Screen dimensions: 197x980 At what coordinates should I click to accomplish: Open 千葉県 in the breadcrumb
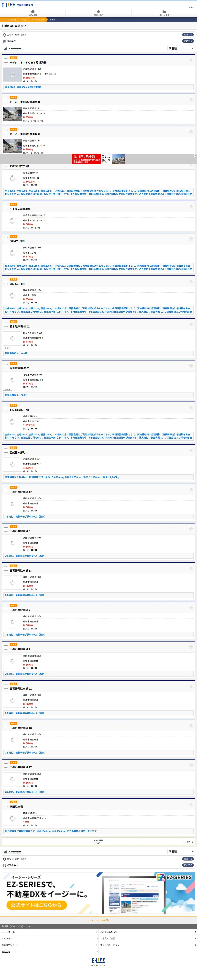24,19
